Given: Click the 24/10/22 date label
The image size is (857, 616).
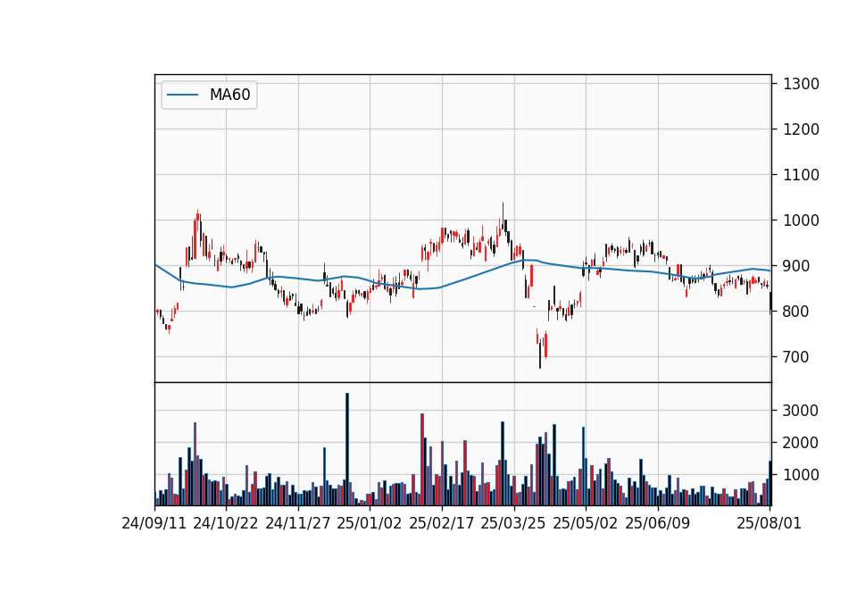Looking at the screenshot, I should (226, 523).
